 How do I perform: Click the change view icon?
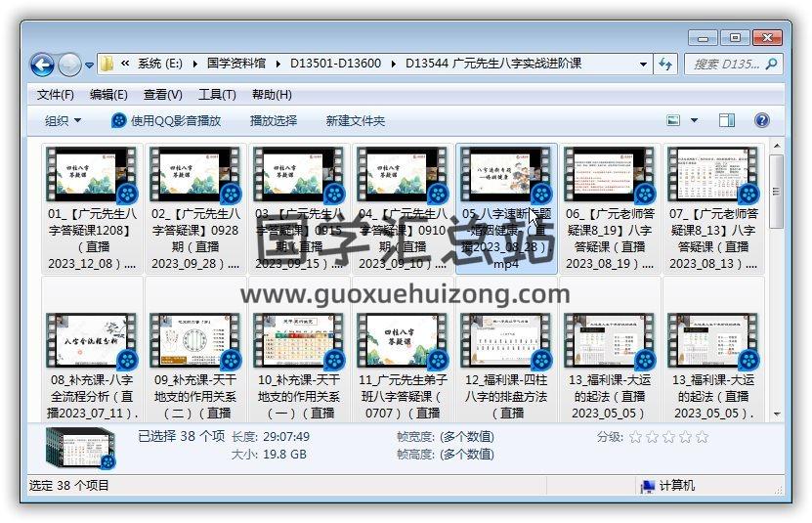click(x=673, y=120)
